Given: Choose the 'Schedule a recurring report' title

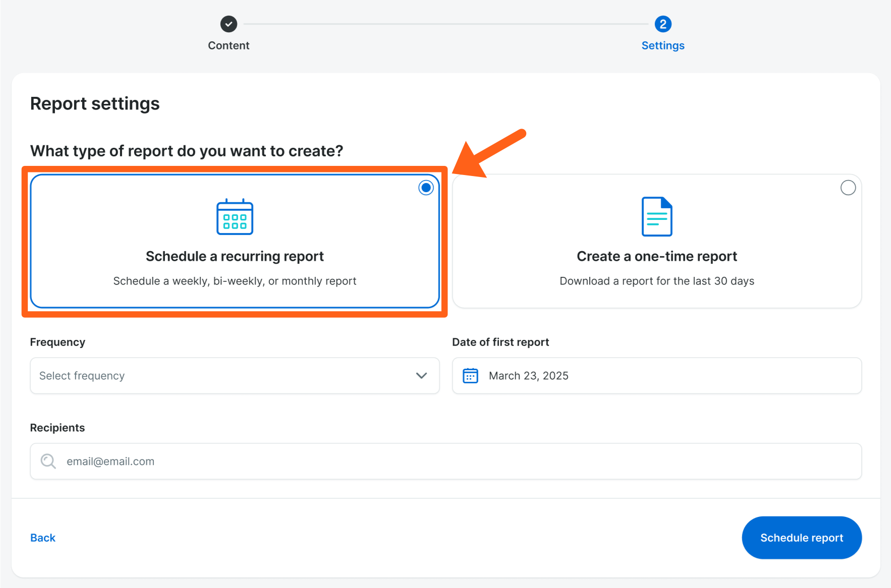Looking at the screenshot, I should pos(235,256).
